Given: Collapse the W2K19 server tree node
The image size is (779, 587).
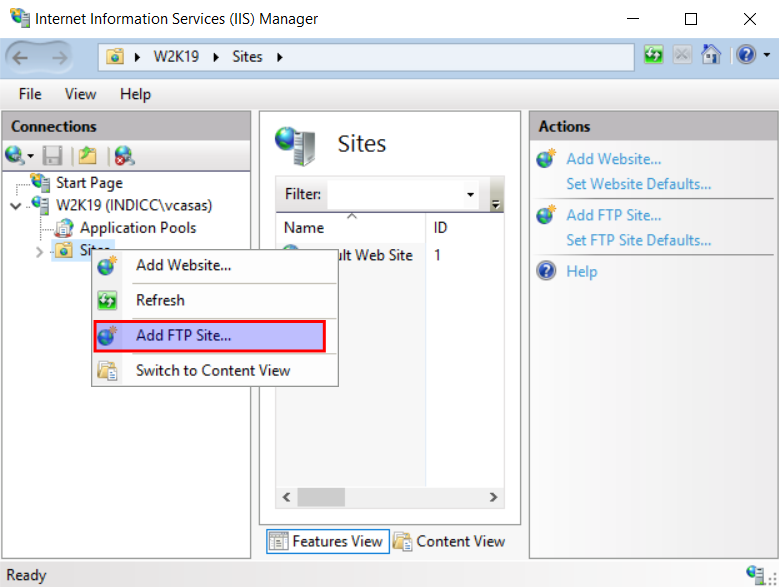Looking at the screenshot, I should pyautogui.click(x=15, y=205).
